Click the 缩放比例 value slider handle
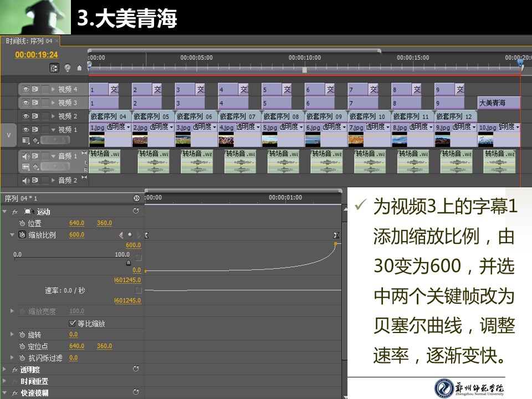532x399 pixels. (x=129, y=263)
